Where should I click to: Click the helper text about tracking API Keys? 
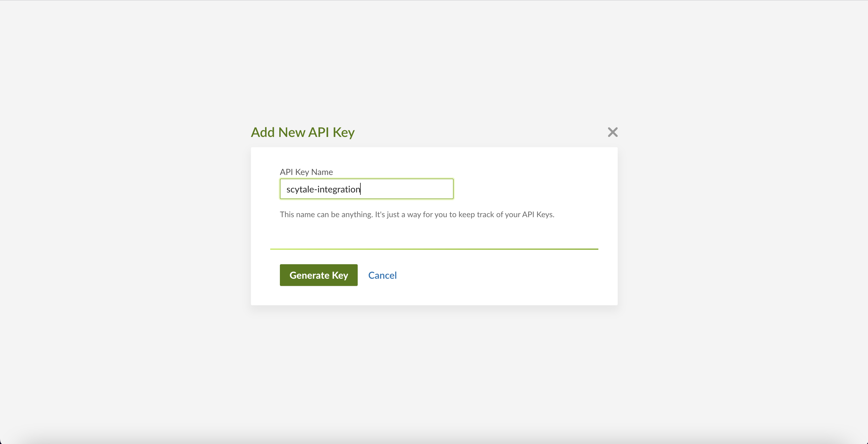[417, 214]
